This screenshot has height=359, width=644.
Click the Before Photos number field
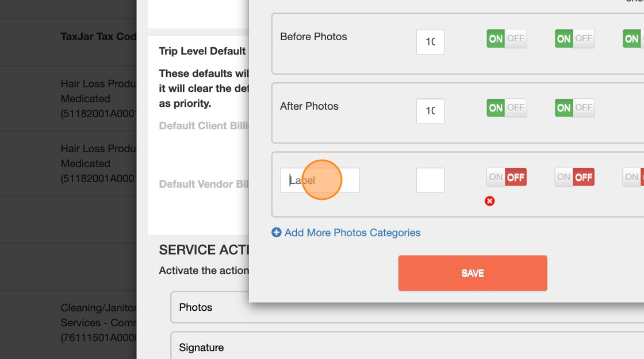[430, 42]
